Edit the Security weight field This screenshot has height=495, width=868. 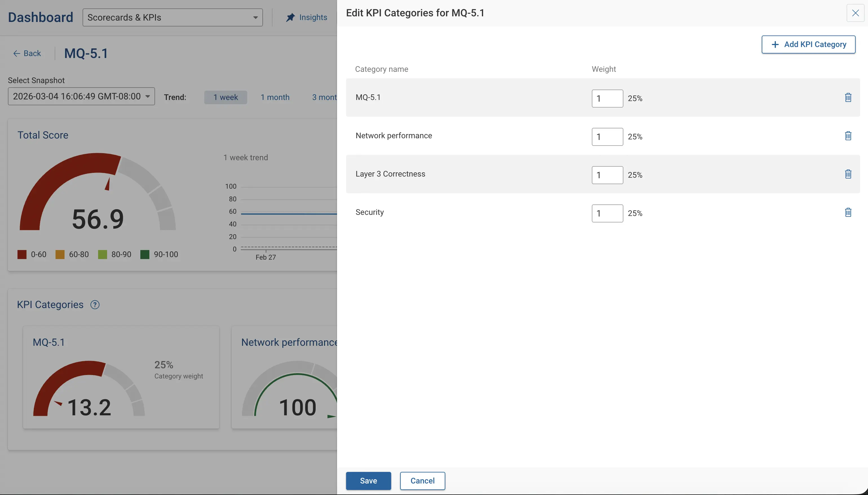pos(607,213)
